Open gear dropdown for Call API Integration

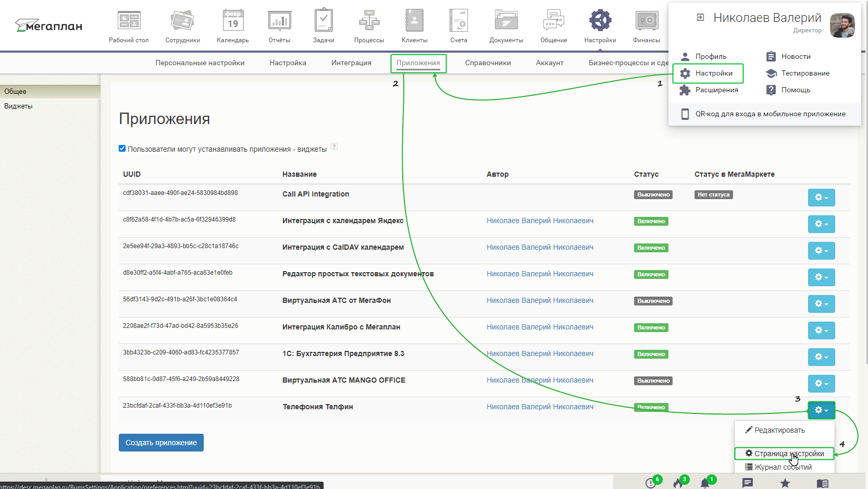(x=821, y=198)
